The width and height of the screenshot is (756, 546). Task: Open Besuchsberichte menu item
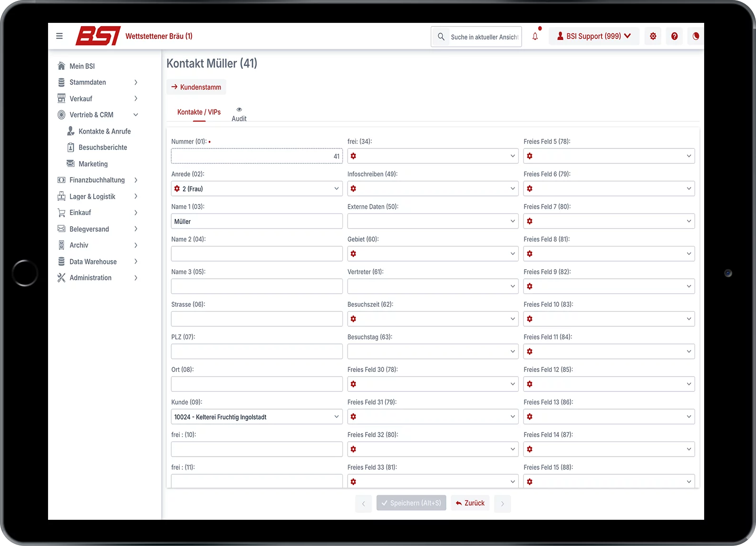click(103, 147)
